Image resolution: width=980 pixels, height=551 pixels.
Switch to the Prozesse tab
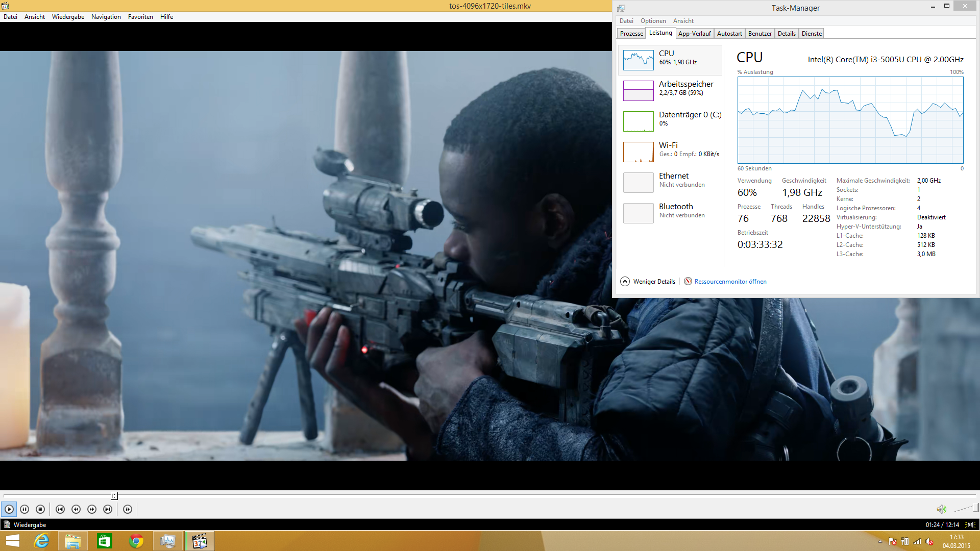pyautogui.click(x=631, y=34)
